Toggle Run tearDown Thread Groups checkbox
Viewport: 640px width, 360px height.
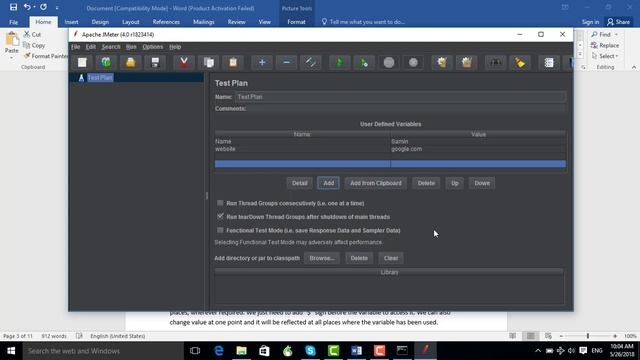(x=220, y=216)
